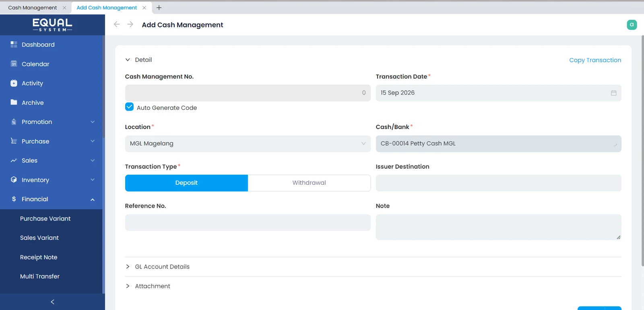Click the Transaction Date field
The height and width of the screenshot is (310, 644).
[x=498, y=93]
